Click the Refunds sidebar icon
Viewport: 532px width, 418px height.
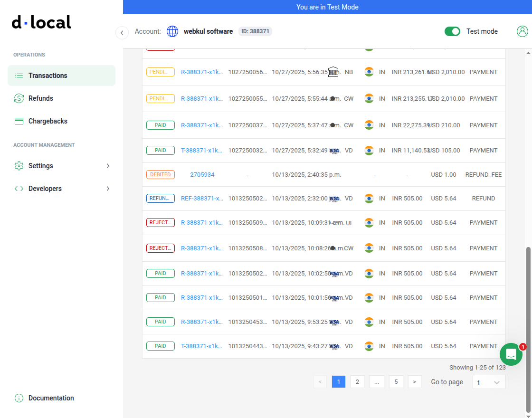(x=19, y=98)
